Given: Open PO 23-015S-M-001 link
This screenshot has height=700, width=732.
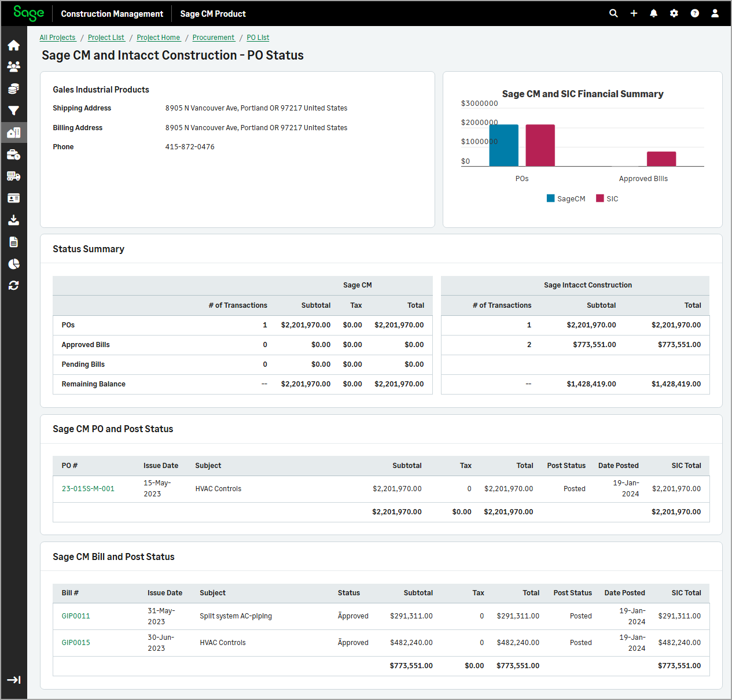Looking at the screenshot, I should pos(88,489).
